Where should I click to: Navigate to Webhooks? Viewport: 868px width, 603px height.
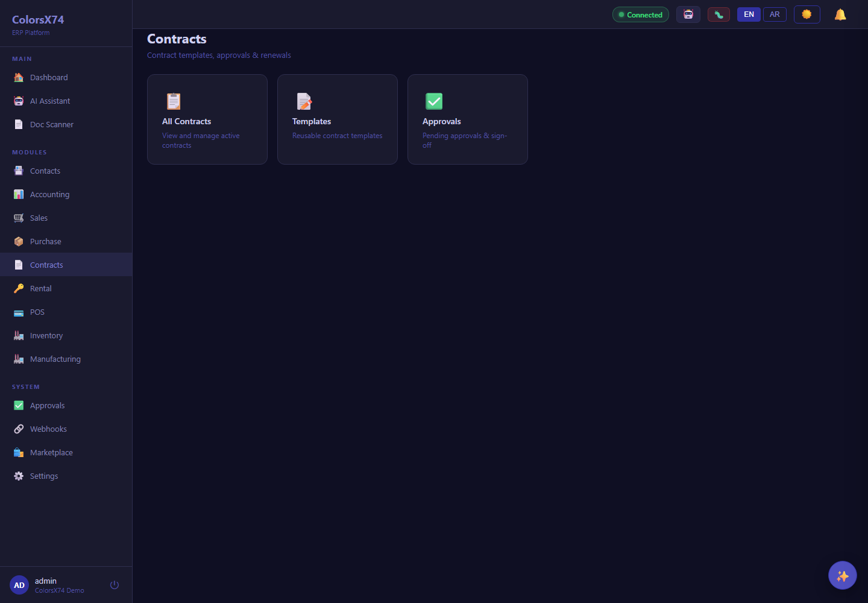pyautogui.click(x=48, y=429)
